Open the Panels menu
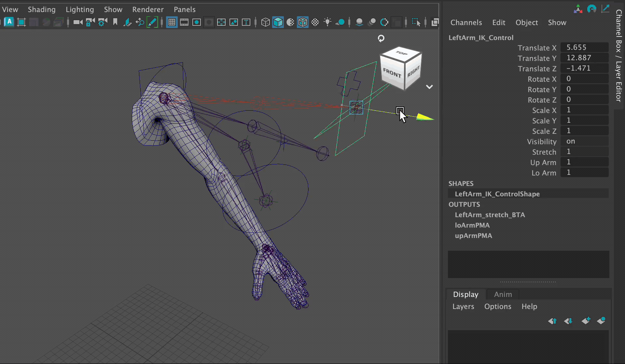625x364 pixels. [x=185, y=9]
